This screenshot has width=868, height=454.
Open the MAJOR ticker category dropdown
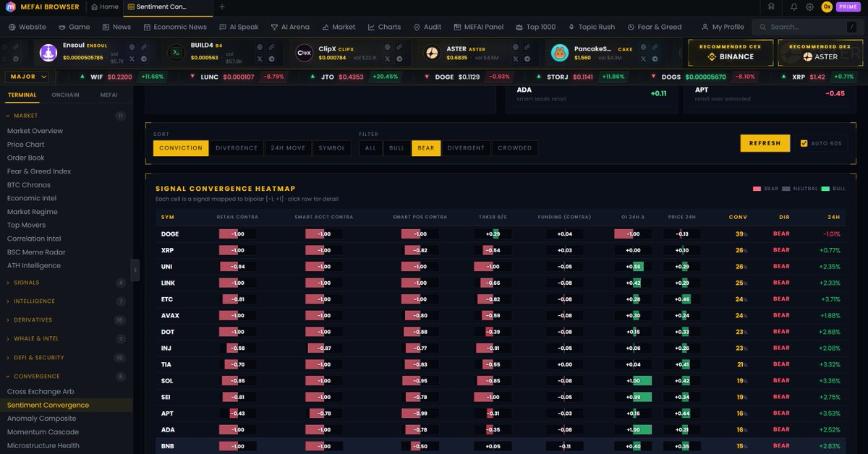27,77
